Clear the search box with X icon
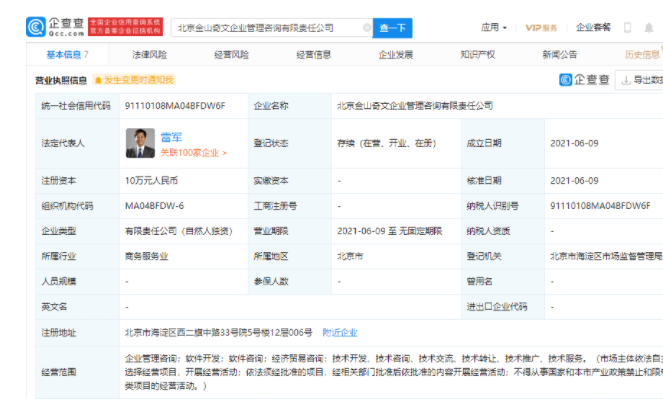Screen dimensions: 663x406 point(367,28)
